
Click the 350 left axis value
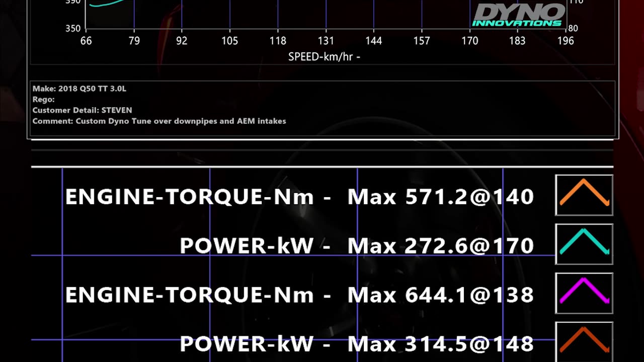click(x=73, y=28)
